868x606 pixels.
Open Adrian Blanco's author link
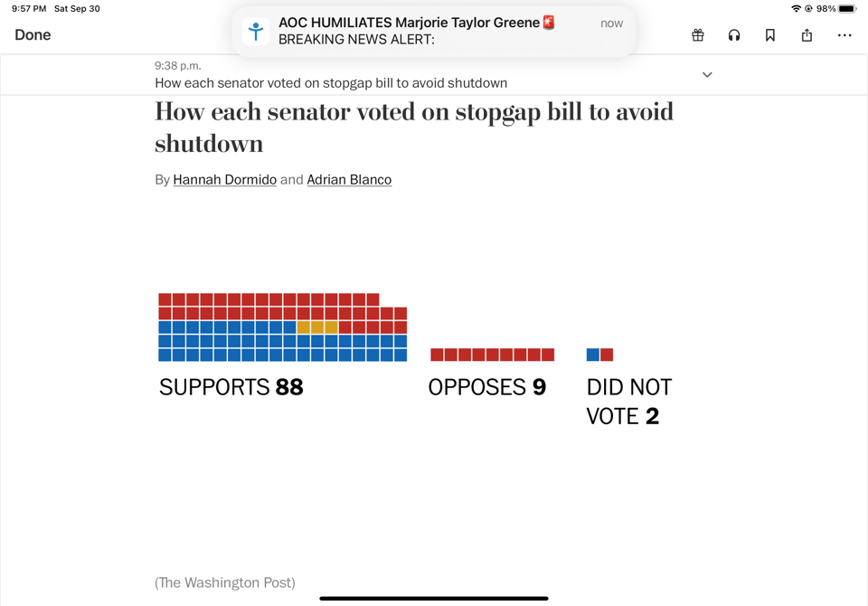(349, 180)
